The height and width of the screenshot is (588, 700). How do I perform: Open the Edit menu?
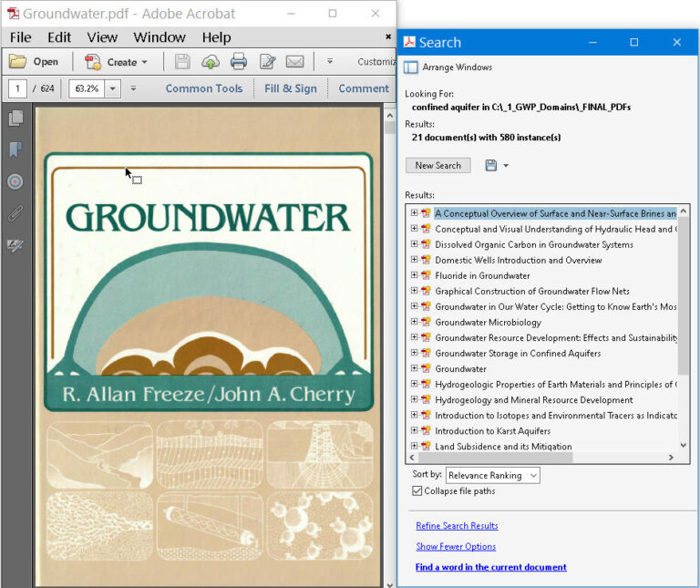[x=59, y=37]
